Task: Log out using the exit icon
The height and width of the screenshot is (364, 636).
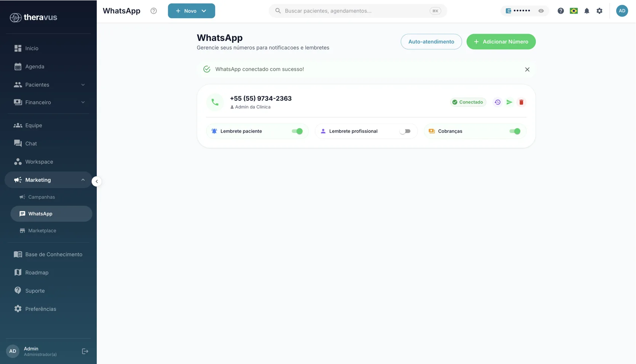Action: pyautogui.click(x=85, y=351)
